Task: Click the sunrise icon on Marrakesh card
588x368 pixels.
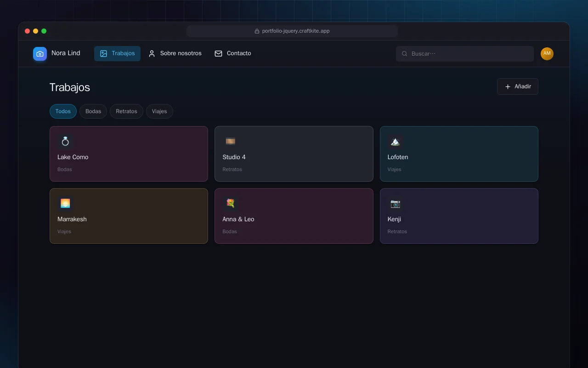Action: coord(65,203)
